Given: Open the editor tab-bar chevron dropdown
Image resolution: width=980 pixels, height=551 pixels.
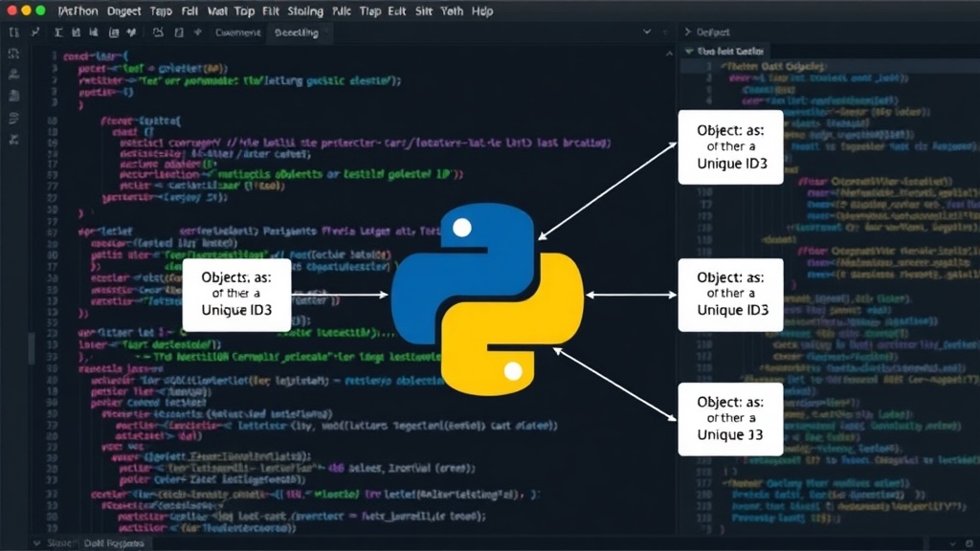Looking at the screenshot, I should [x=647, y=32].
